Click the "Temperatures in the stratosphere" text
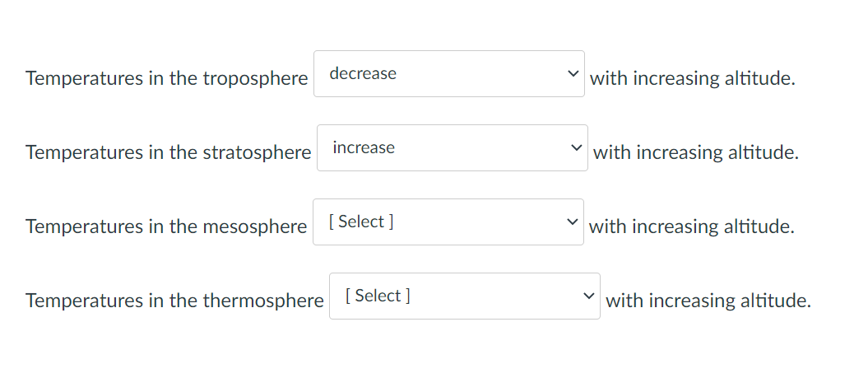Image resolution: width=868 pixels, height=378 pixels. (x=168, y=153)
